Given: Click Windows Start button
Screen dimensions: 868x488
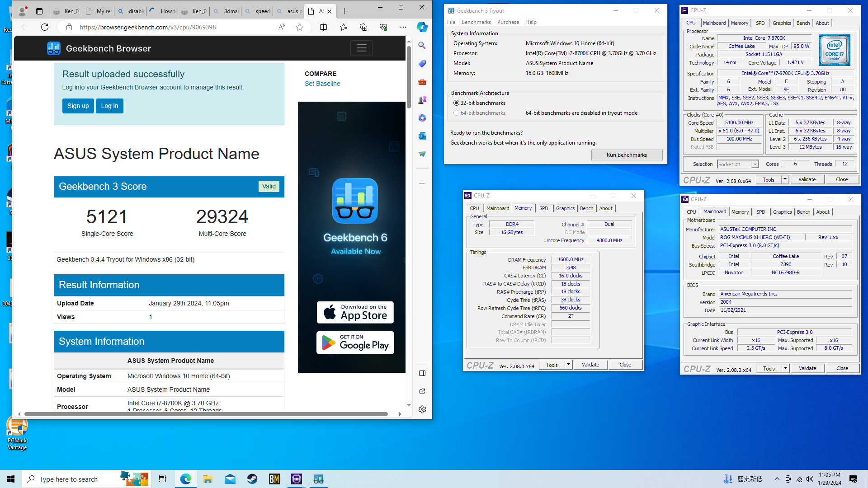Looking at the screenshot, I should click(x=11, y=479).
